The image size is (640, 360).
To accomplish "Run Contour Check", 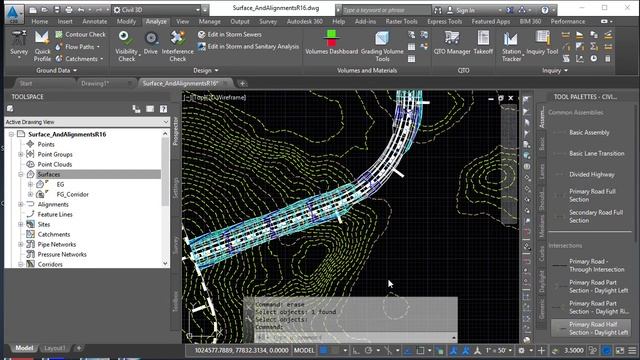I will 80,35.
